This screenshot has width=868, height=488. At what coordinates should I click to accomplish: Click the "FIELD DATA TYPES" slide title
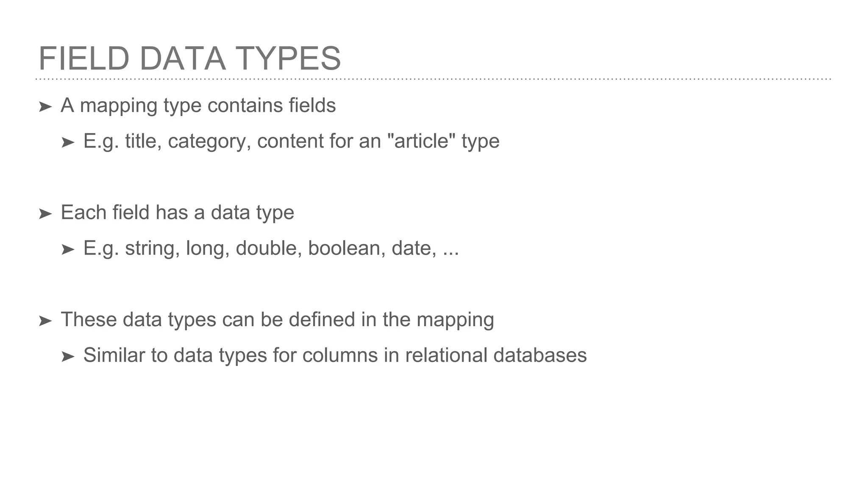[x=189, y=58]
